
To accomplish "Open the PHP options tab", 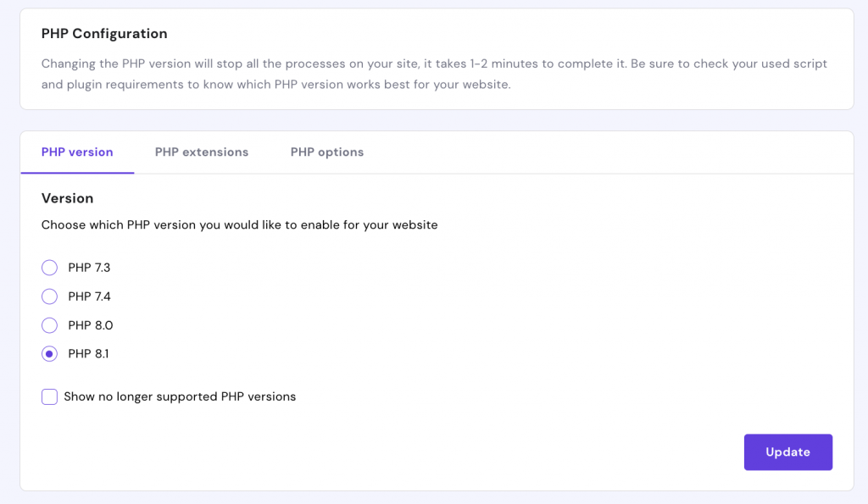I will (326, 152).
